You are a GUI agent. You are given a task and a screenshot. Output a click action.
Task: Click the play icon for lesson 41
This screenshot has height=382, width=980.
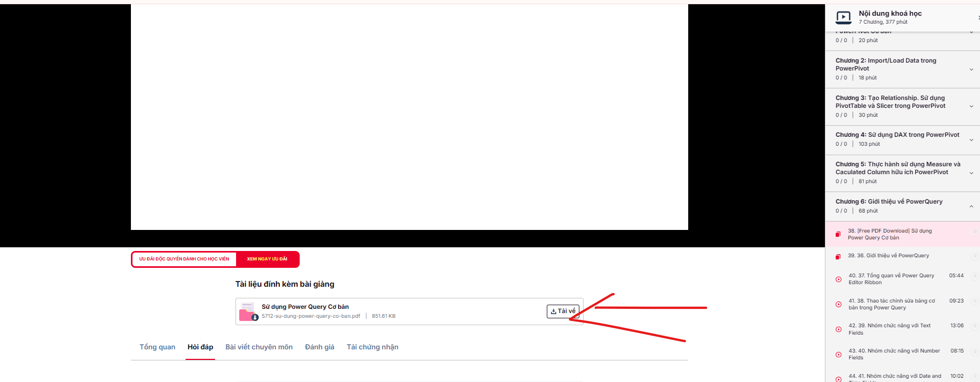pos(839,304)
